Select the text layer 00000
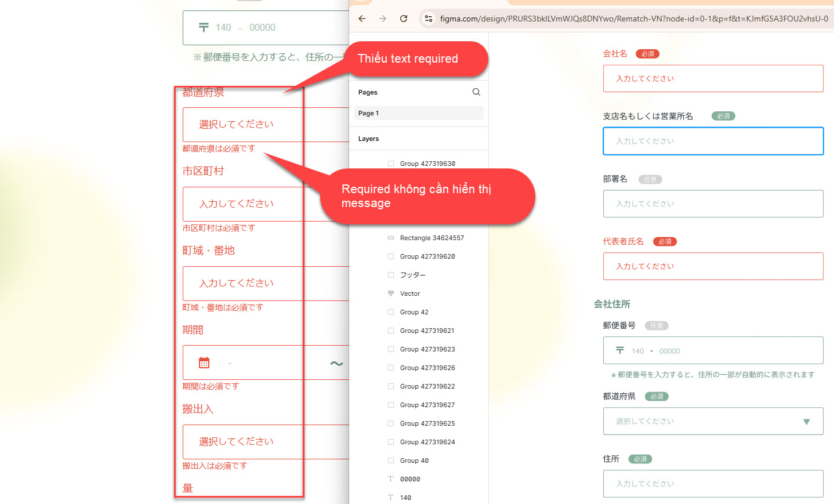This screenshot has height=504, width=834. click(x=409, y=479)
